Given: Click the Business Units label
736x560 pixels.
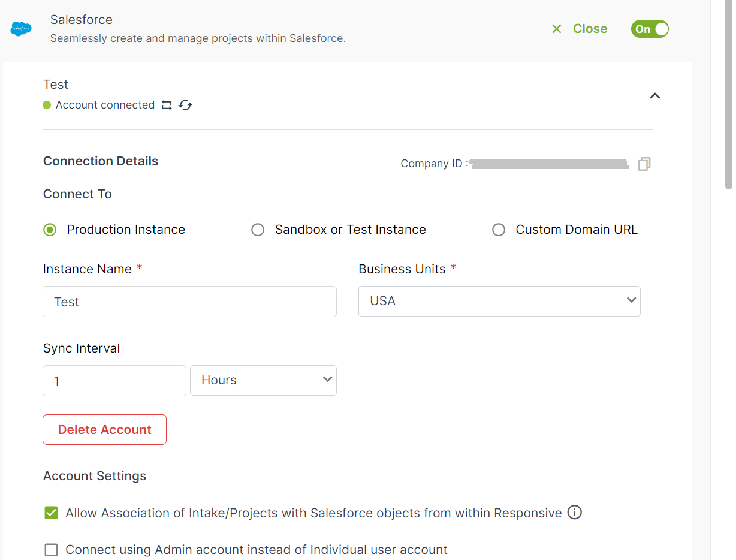Looking at the screenshot, I should pyautogui.click(x=402, y=269).
